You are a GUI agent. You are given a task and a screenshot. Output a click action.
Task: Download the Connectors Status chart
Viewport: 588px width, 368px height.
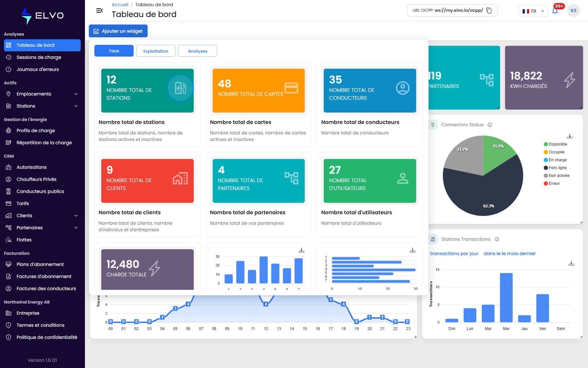[570, 136]
